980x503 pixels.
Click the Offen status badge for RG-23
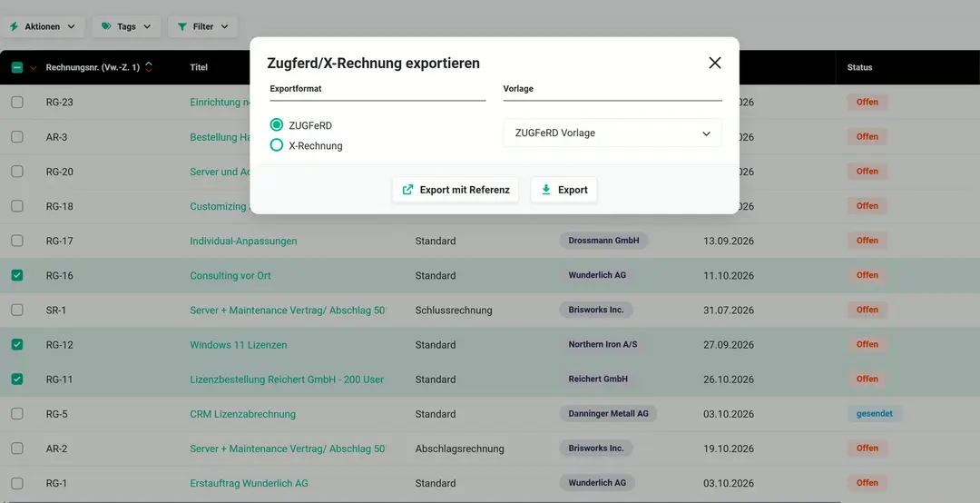[x=867, y=102]
